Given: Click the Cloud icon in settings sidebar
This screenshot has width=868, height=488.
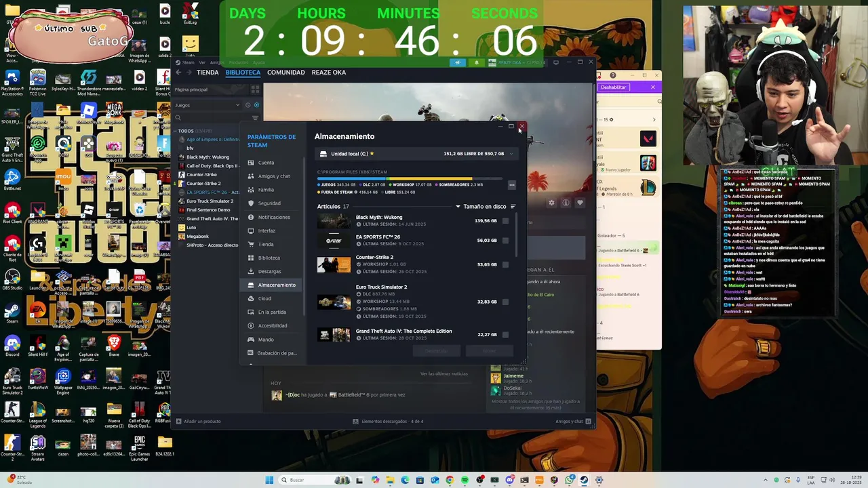Looking at the screenshot, I should point(251,298).
